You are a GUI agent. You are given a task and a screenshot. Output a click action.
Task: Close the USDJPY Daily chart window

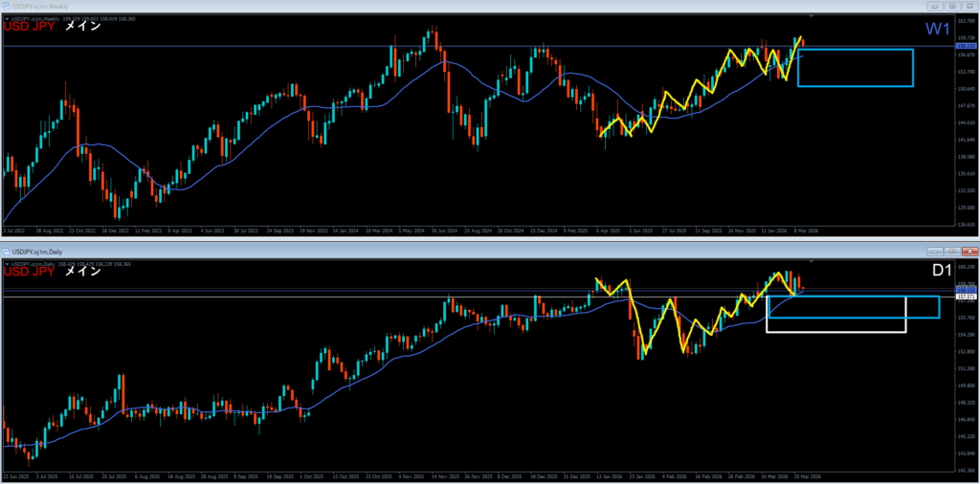tap(969, 251)
